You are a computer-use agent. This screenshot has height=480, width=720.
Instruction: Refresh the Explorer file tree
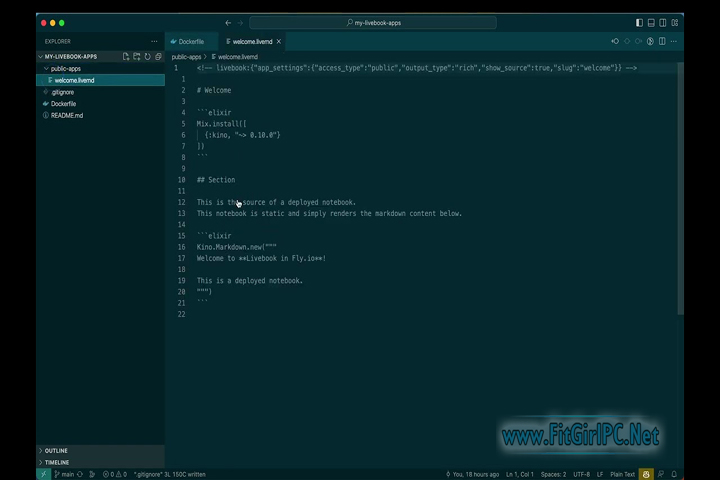click(148, 57)
